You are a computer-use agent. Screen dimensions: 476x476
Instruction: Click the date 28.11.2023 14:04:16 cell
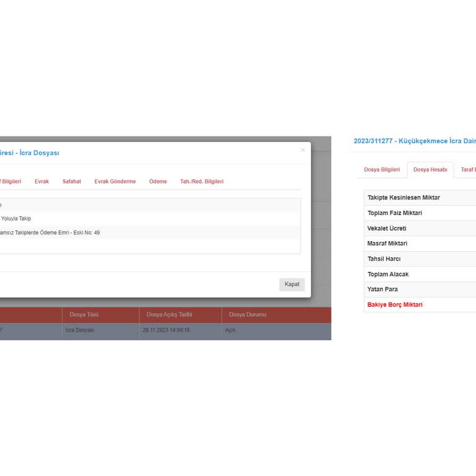pos(180,330)
